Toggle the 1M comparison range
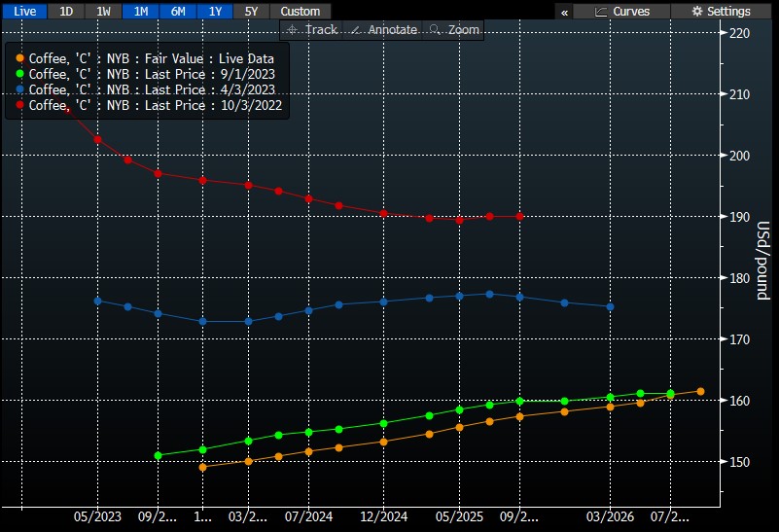 (141, 11)
